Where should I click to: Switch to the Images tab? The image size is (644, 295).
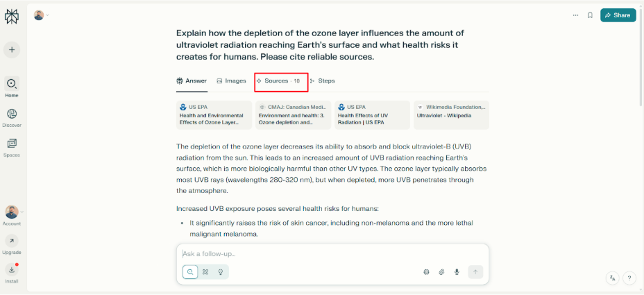231,81
